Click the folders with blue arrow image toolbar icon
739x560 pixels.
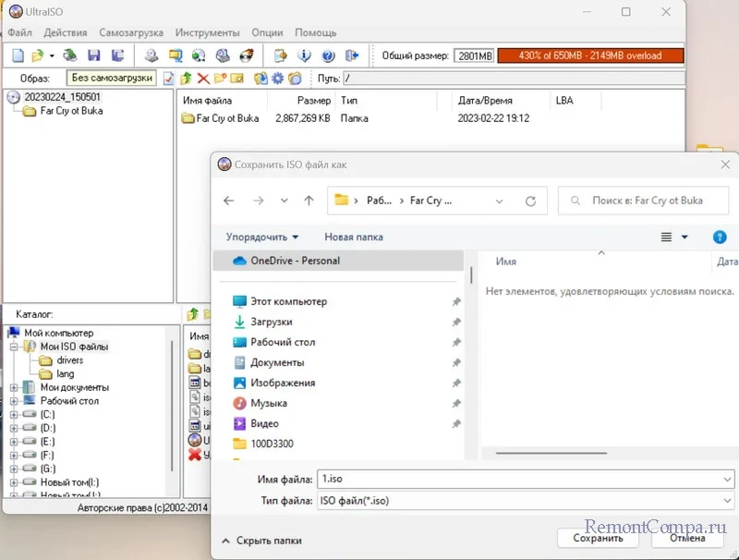(x=260, y=79)
